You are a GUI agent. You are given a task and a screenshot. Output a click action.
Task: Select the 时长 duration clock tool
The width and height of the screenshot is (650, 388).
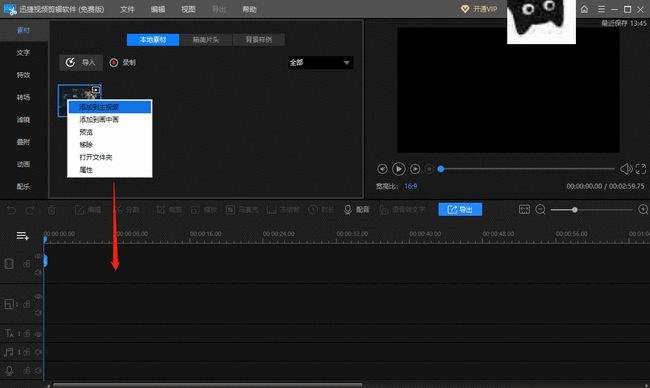321,210
